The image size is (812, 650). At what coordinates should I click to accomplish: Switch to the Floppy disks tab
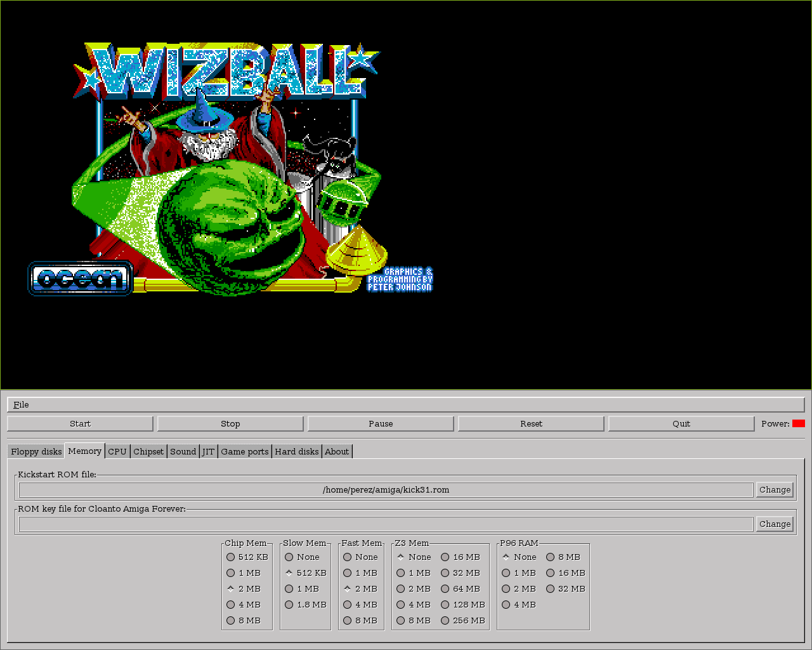(x=36, y=451)
